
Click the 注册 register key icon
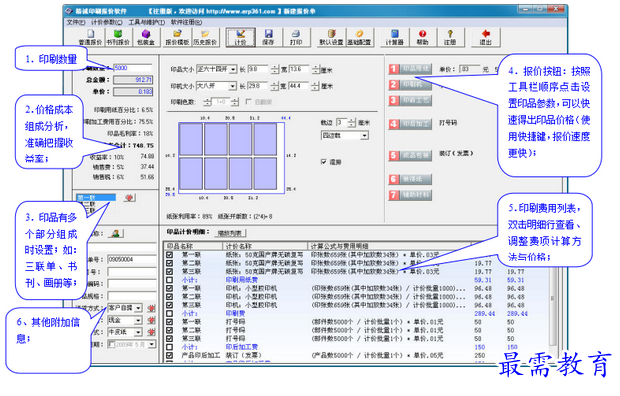pyautogui.click(x=450, y=37)
